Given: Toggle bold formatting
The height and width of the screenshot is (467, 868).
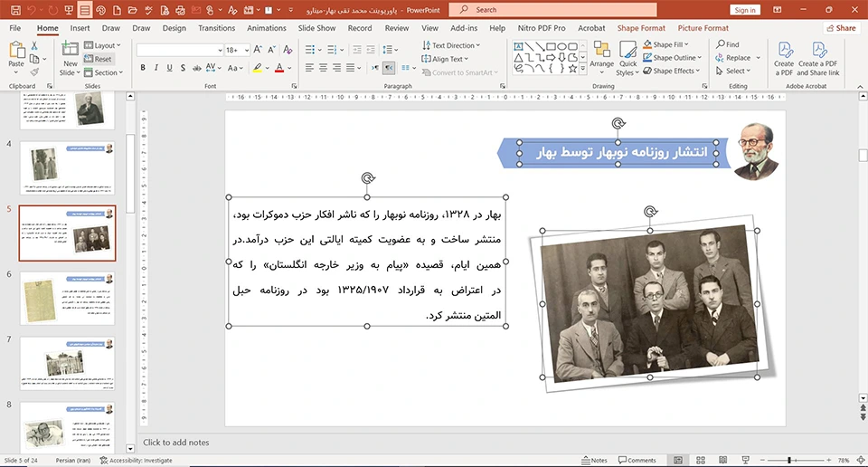Looking at the screenshot, I should (x=143, y=68).
